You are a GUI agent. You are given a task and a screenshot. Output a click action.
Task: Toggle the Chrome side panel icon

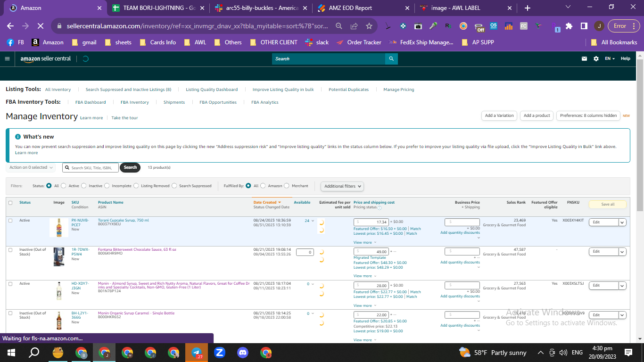coord(584,26)
